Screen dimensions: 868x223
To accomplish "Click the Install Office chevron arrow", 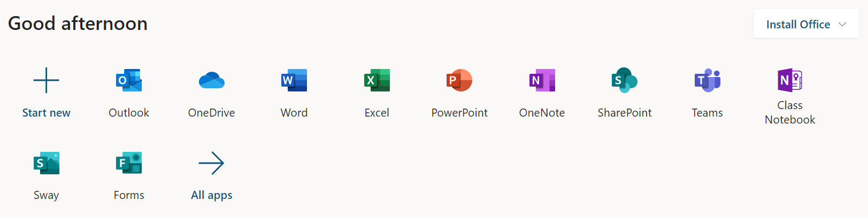I will tap(842, 25).
